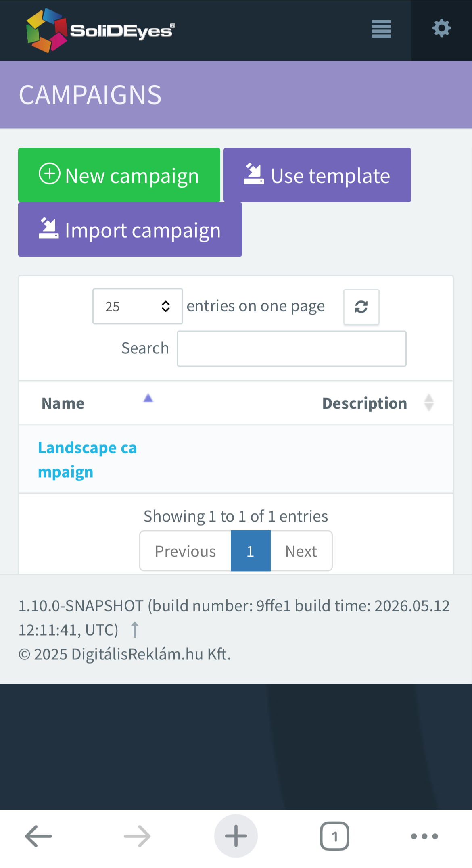
Task: Open the entries per page dropdown
Action: [138, 306]
